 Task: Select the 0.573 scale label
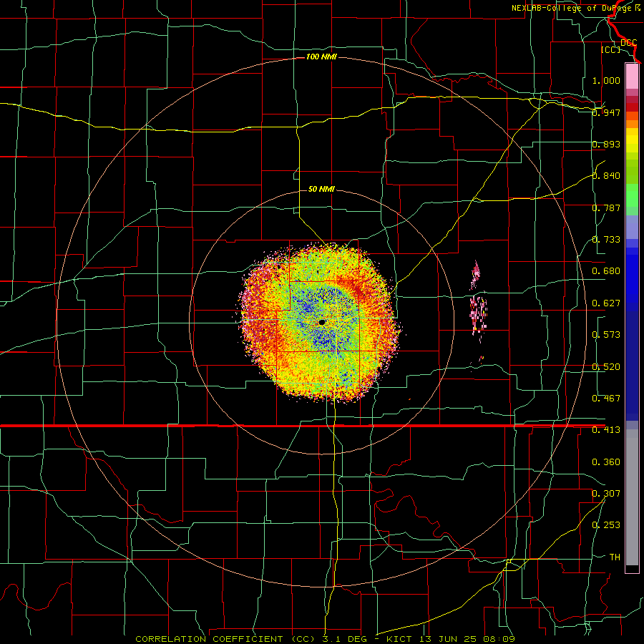[x=606, y=335]
